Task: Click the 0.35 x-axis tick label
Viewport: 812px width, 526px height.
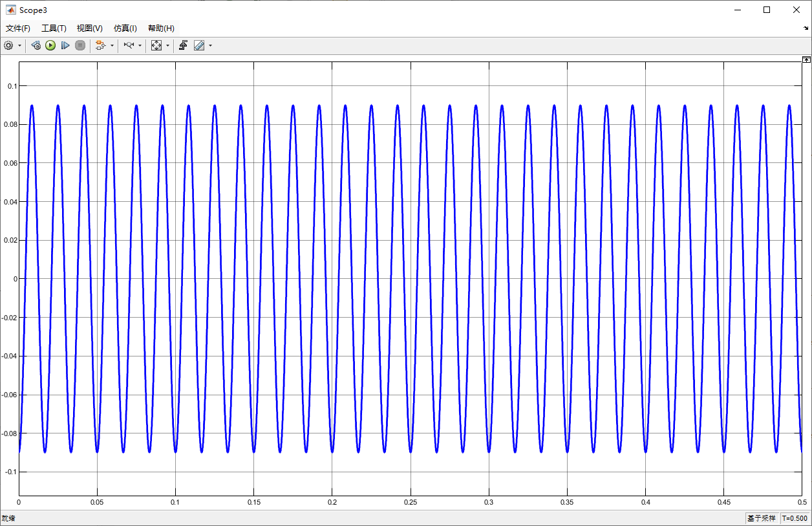Action: [x=567, y=502]
